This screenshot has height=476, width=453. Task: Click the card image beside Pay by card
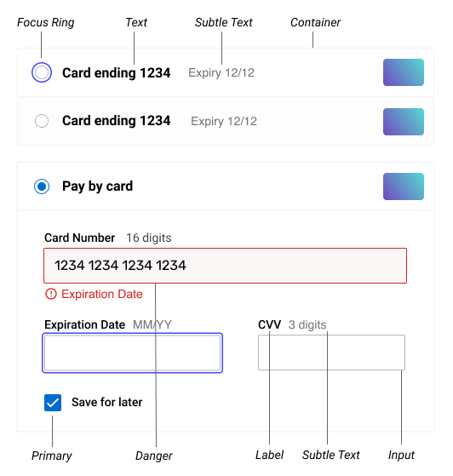click(404, 186)
